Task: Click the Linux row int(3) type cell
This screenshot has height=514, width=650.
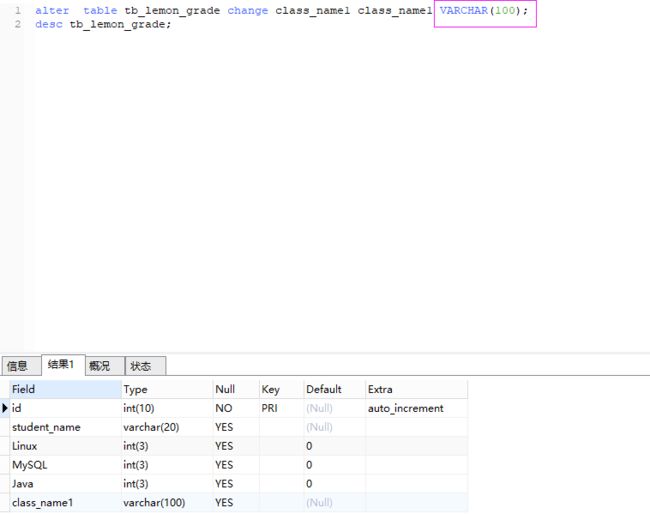Action: click(x=167, y=446)
